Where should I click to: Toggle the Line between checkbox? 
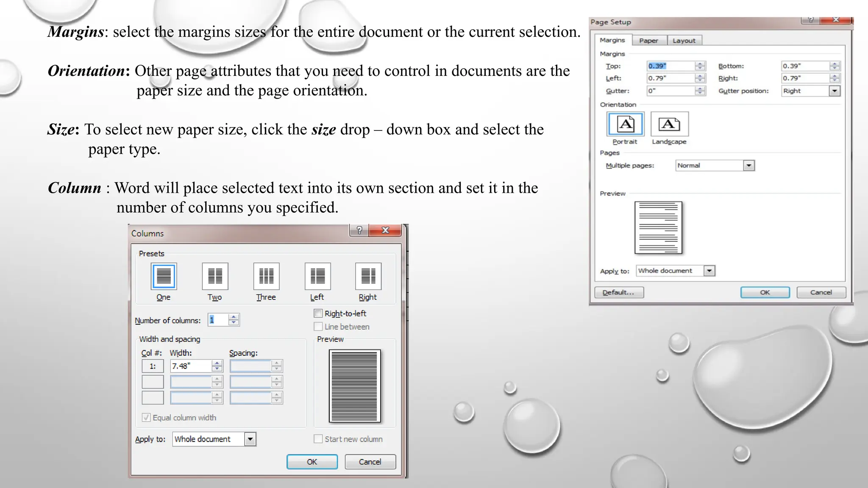pyautogui.click(x=318, y=327)
